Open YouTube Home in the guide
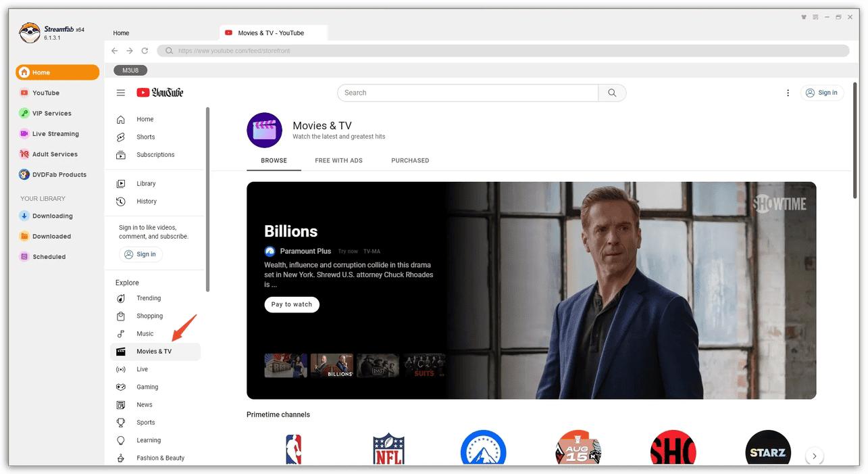868x474 pixels. tap(155, 119)
